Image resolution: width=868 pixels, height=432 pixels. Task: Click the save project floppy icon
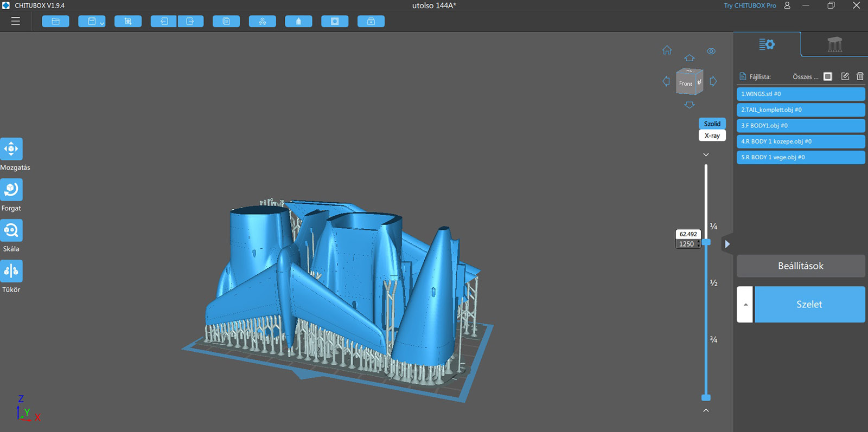pos(92,21)
